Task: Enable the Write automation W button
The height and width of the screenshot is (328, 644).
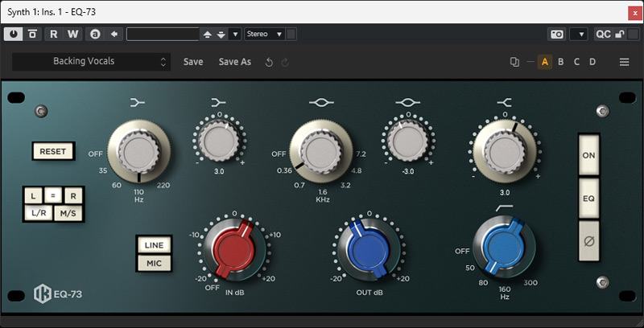Action: (x=73, y=34)
